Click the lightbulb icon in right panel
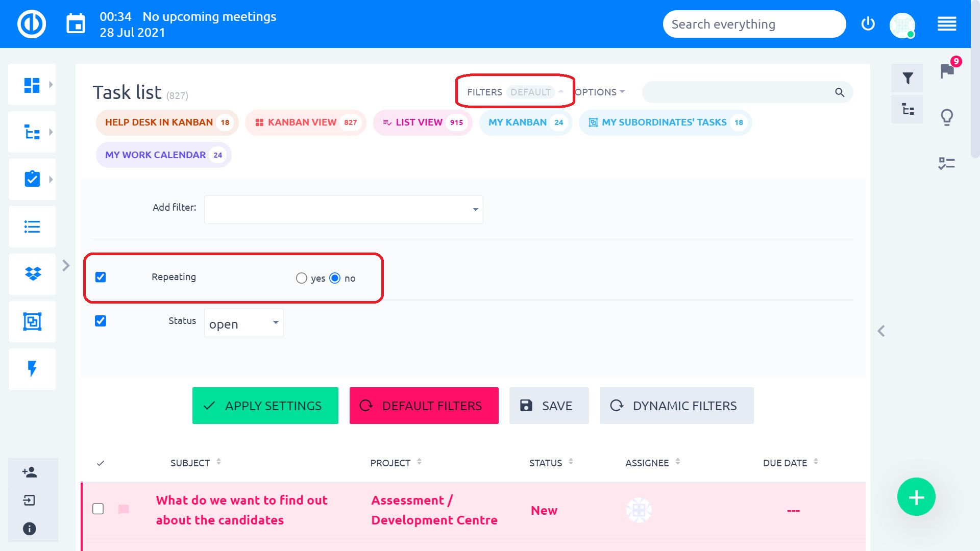Screen dimensions: 980x551 [947, 117]
